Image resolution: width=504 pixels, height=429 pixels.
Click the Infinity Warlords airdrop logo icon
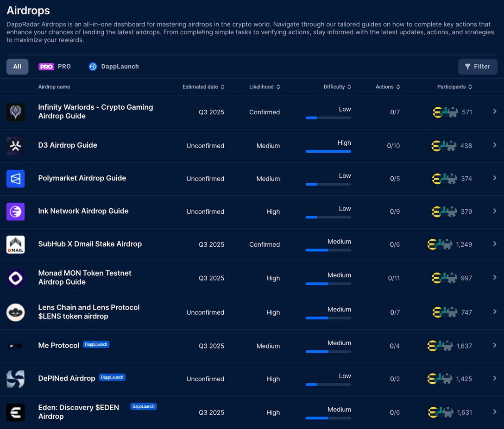pos(16,112)
